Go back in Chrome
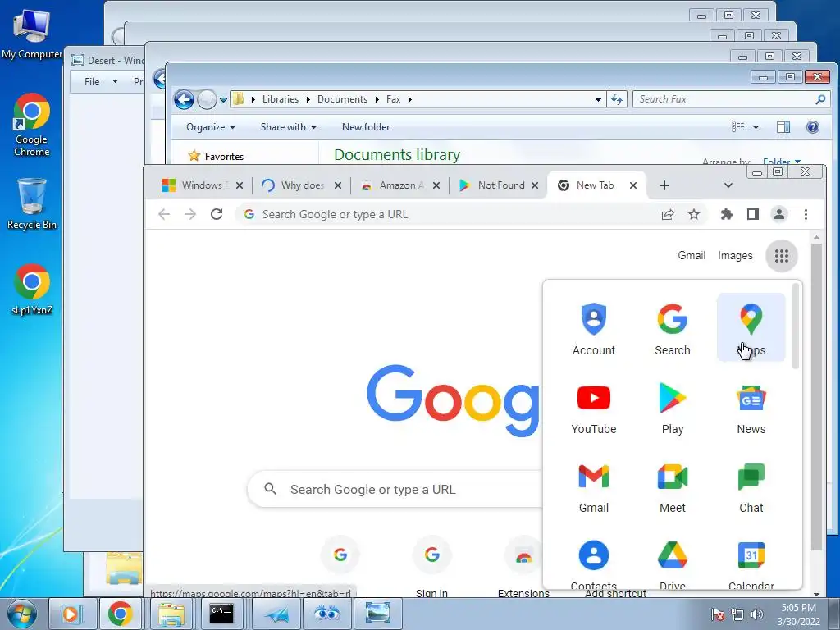The width and height of the screenshot is (840, 630). point(164,214)
